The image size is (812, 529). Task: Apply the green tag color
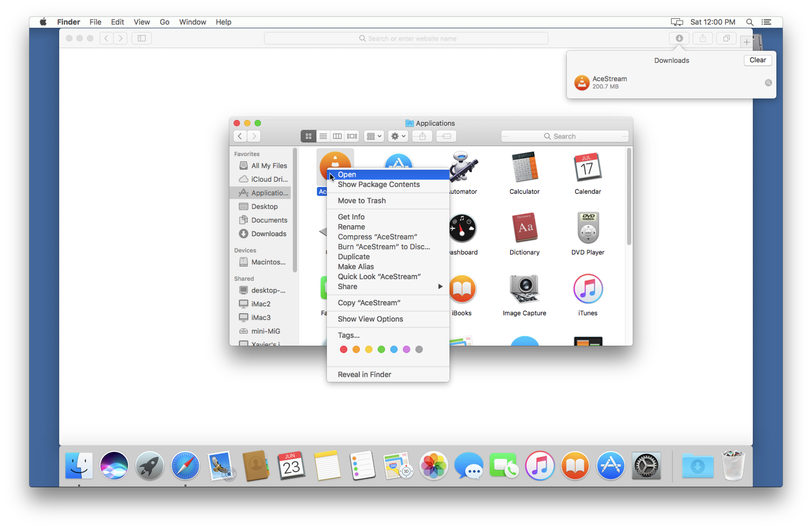(381, 349)
